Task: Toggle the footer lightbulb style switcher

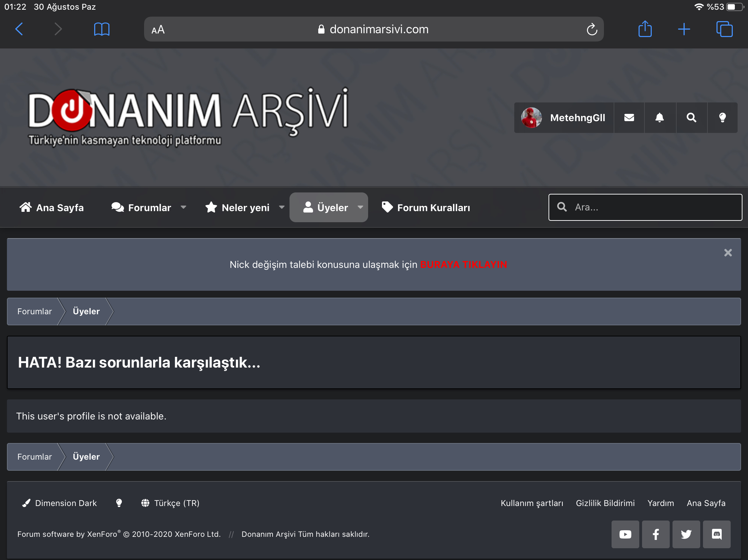Action: 119,503
